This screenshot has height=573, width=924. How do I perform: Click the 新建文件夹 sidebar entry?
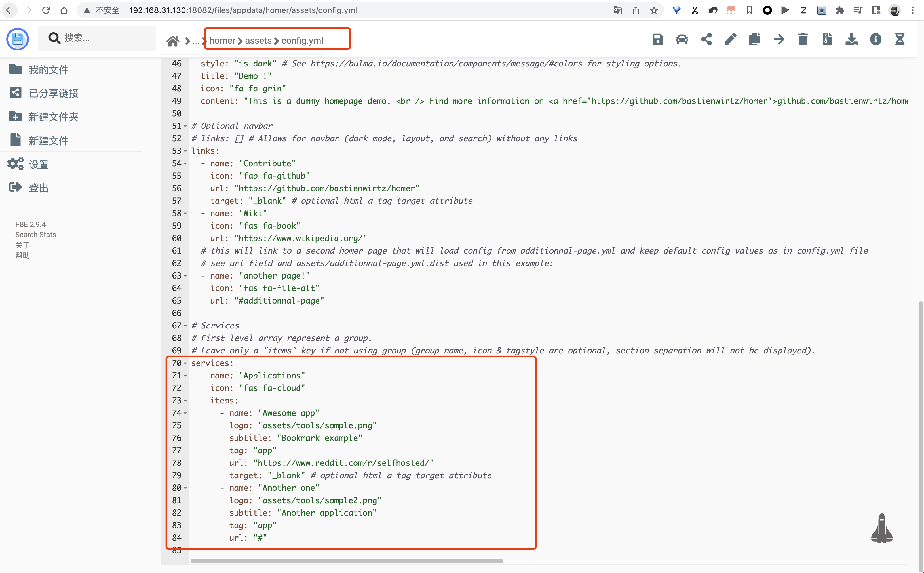click(53, 117)
